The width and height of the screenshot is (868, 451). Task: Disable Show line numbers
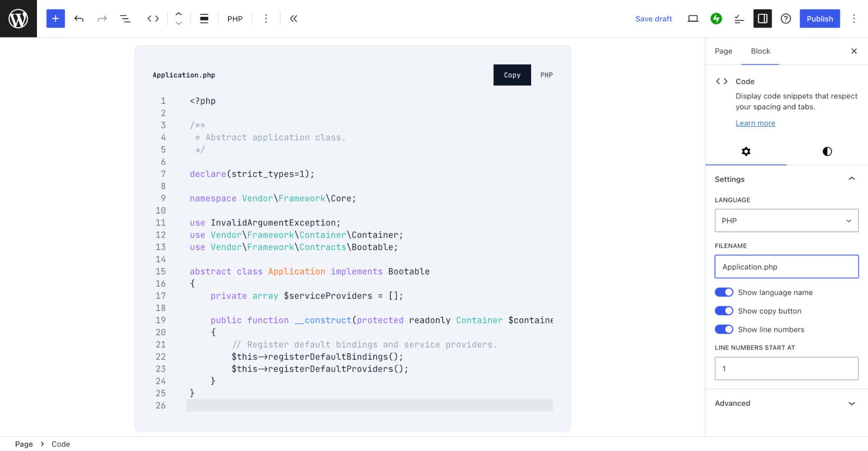point(724,329)
